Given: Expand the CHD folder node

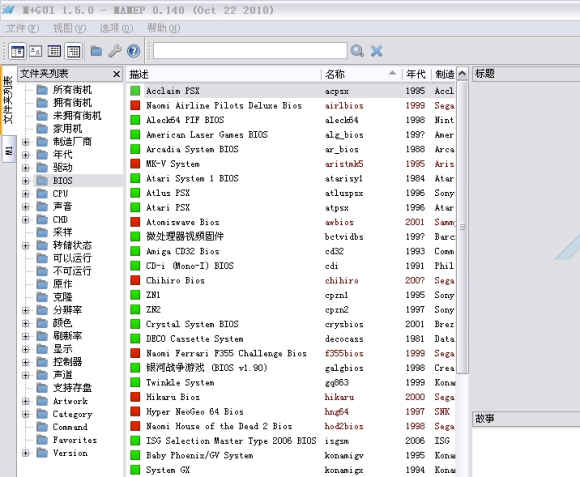Looking at the screenshot, I should point(26,220).
